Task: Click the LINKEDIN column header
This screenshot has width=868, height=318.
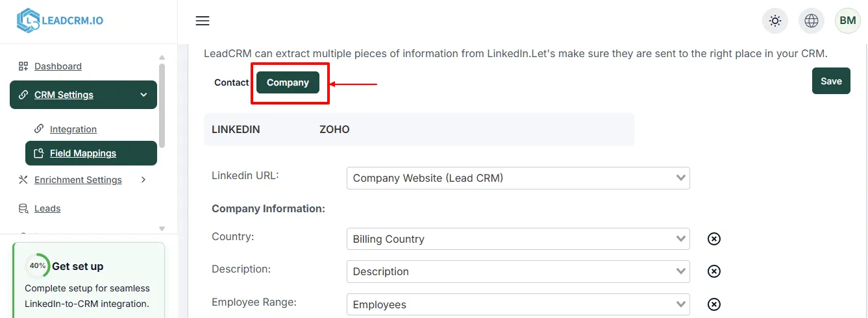Action: [236, 129]
